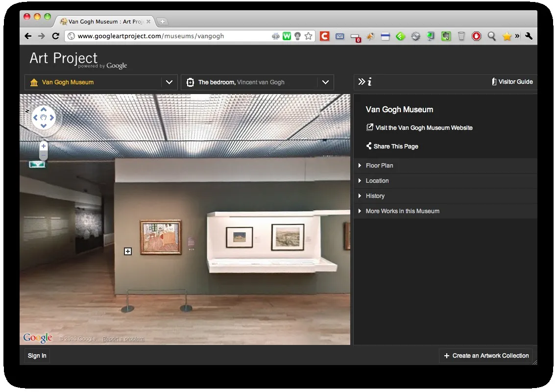This screenshot has width=557, height=392.
Task: Visit the Van Gogh Museum Website link
Action: click(419, 127)
